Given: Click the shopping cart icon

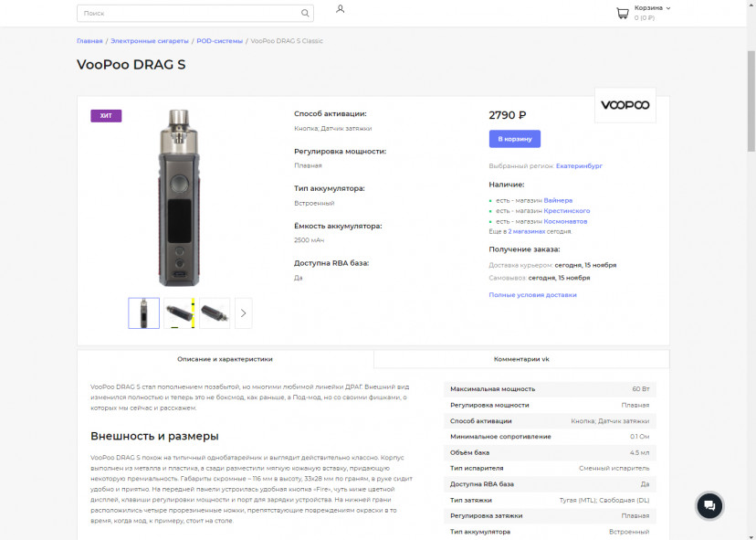Looking at the screenshot, I should pos(623,13).
